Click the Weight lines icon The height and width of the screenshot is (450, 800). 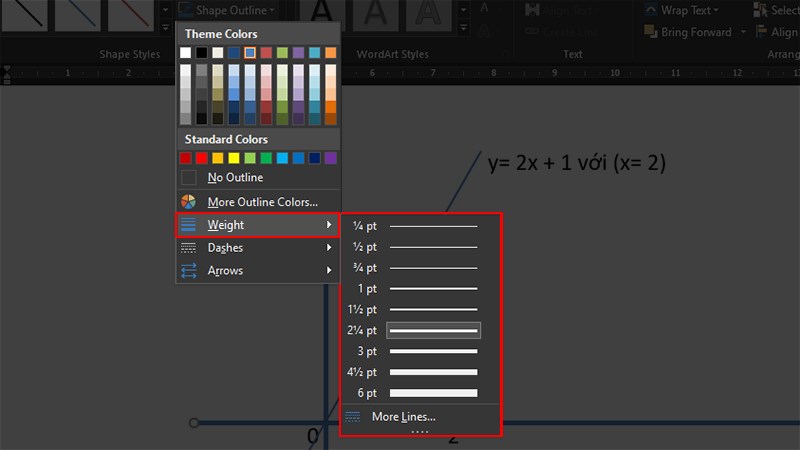coord(188,224)
